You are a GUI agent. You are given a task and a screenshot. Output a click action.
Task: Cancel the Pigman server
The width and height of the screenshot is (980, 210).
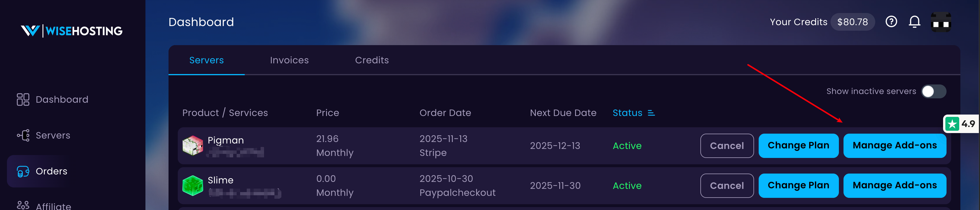727,145
